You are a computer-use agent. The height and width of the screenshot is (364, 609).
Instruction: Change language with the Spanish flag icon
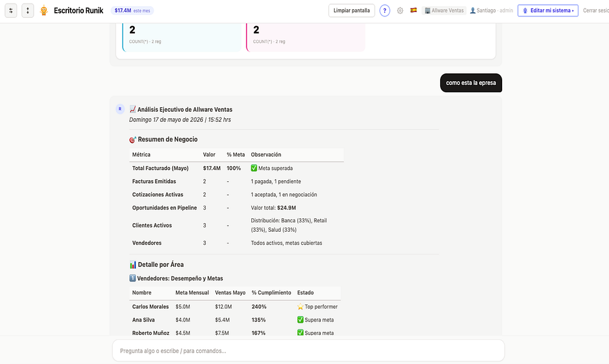[x=413, y=10]
